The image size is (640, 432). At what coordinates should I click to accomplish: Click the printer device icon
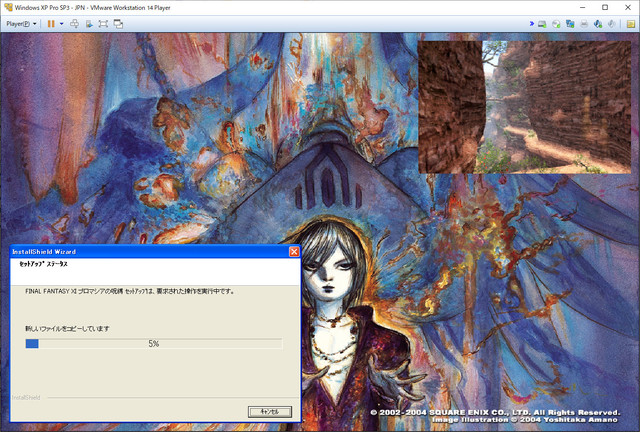click(x=584, y=24)
